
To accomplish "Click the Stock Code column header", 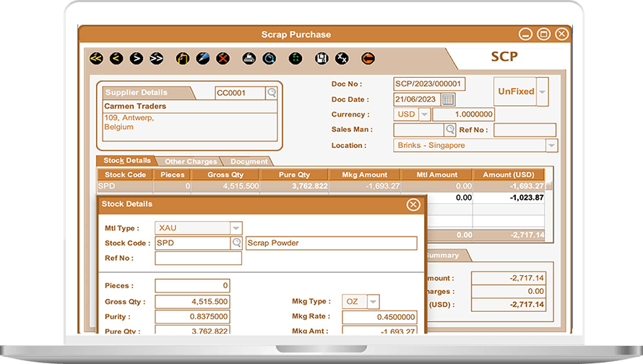I will [125, 175].
